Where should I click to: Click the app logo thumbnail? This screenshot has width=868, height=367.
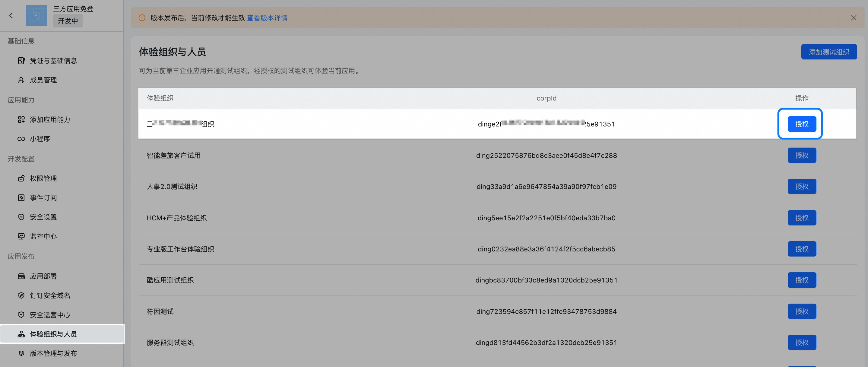[x=36, y=15]
